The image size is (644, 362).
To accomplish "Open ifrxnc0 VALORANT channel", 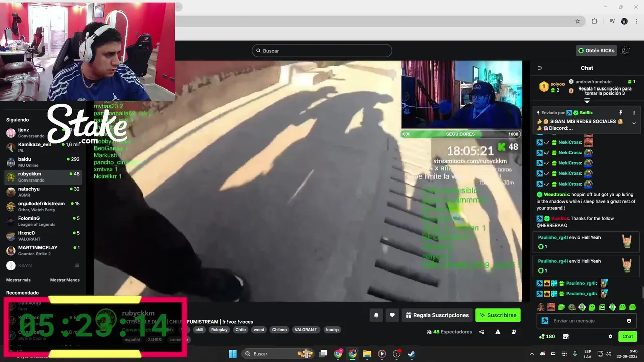I will click(x=43, y=236).
